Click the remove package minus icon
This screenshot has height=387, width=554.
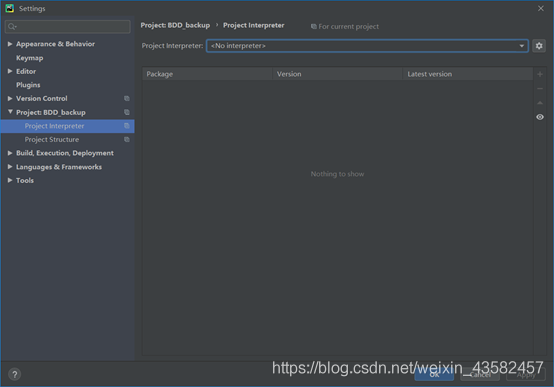540,89
